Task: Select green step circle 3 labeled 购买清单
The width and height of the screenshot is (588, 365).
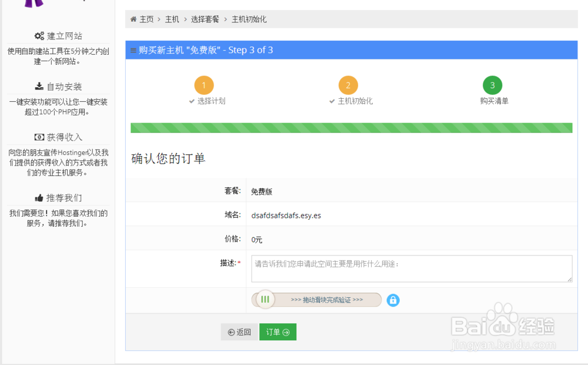Action: pyautogui.click(x=493, y=85)
